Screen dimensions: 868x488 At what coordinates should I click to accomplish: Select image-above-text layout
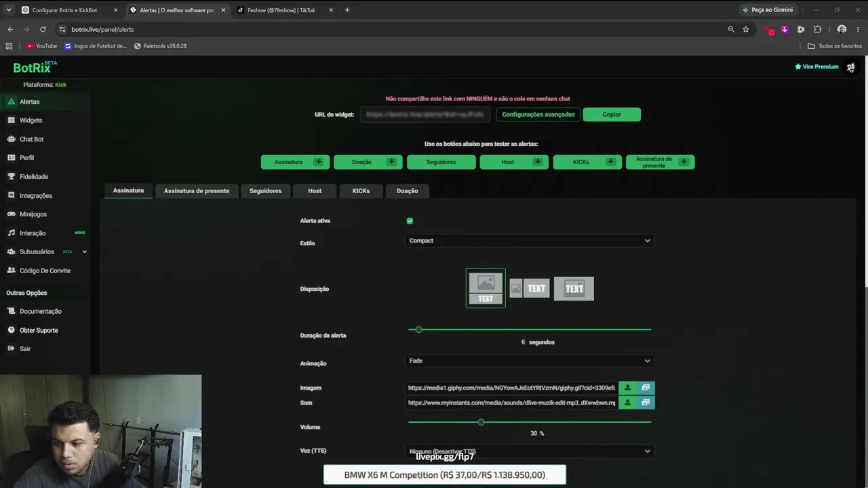point(486,288)
